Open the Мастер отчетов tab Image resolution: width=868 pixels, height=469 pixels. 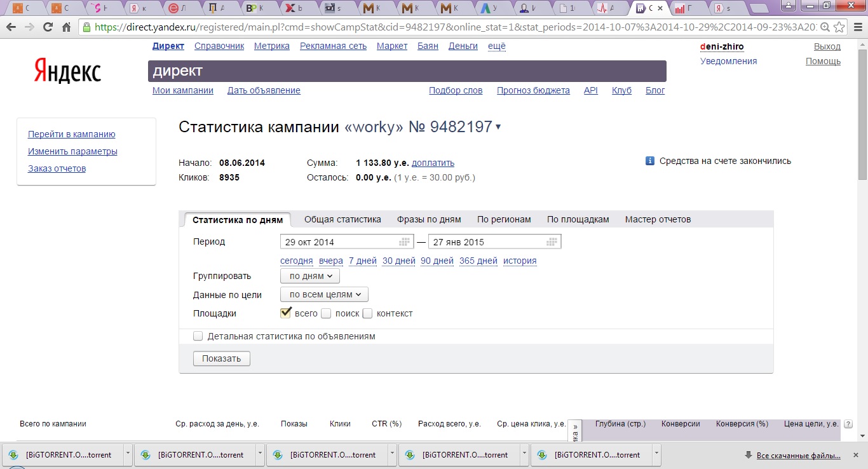pos(658,219)
